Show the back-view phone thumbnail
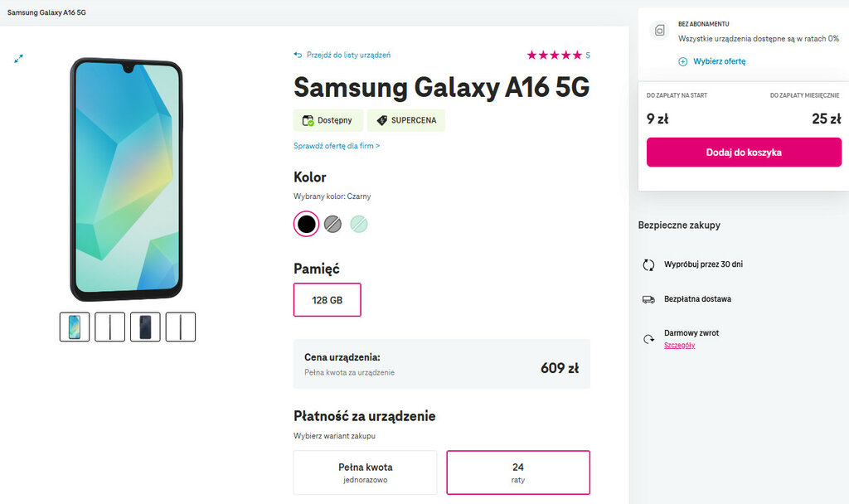Viewport: 849px width, 504px height. point(145,327)
